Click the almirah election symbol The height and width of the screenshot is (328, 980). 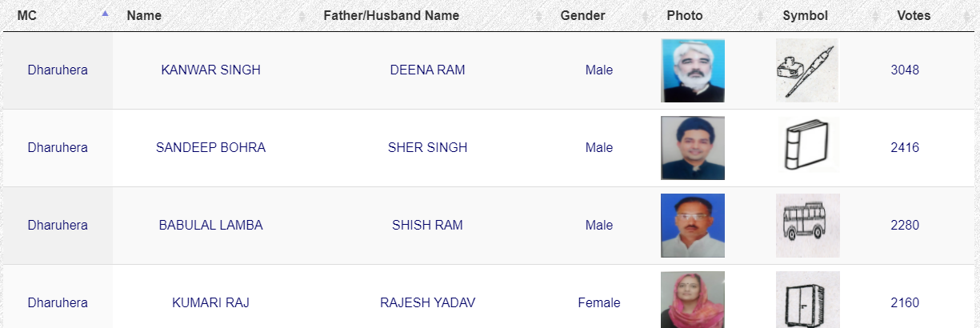tap(806, 301)
